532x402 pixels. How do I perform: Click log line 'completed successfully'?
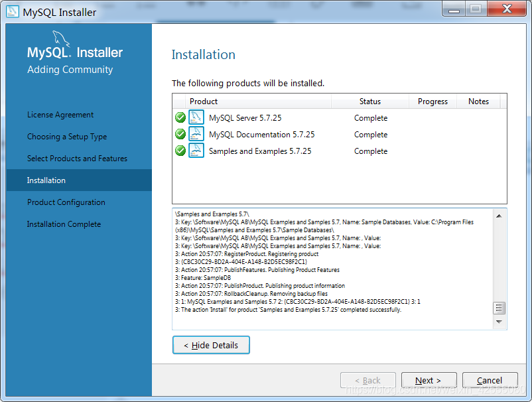[288, 310]
